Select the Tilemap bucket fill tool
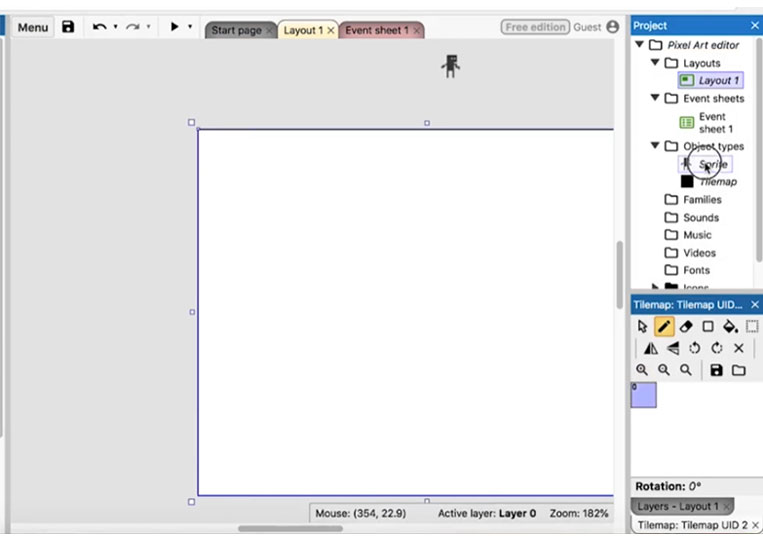 730,326
